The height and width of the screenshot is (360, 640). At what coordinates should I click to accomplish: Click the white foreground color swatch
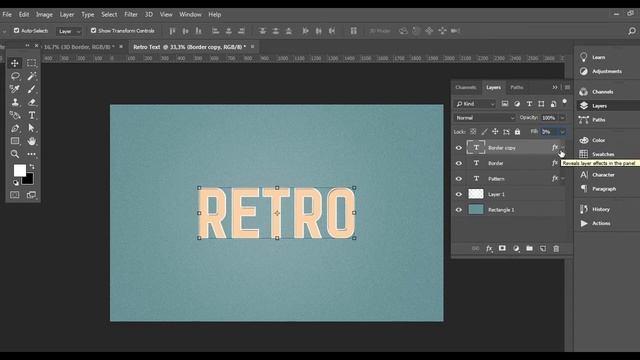19,170
